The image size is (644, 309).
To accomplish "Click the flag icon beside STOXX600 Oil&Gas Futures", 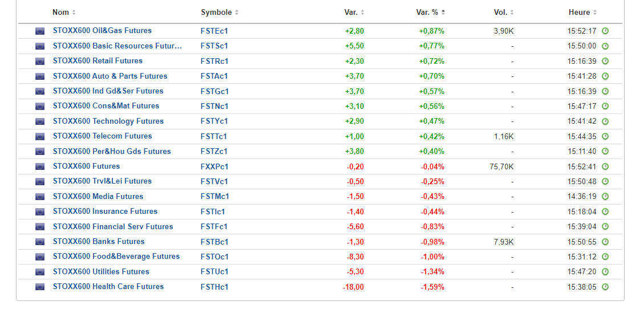I will coord(40,31).
